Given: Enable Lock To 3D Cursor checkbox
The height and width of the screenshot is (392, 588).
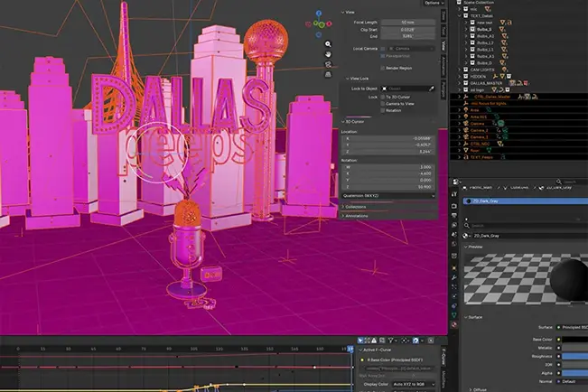Looking at the screenshot, I should tap(383, 98).
